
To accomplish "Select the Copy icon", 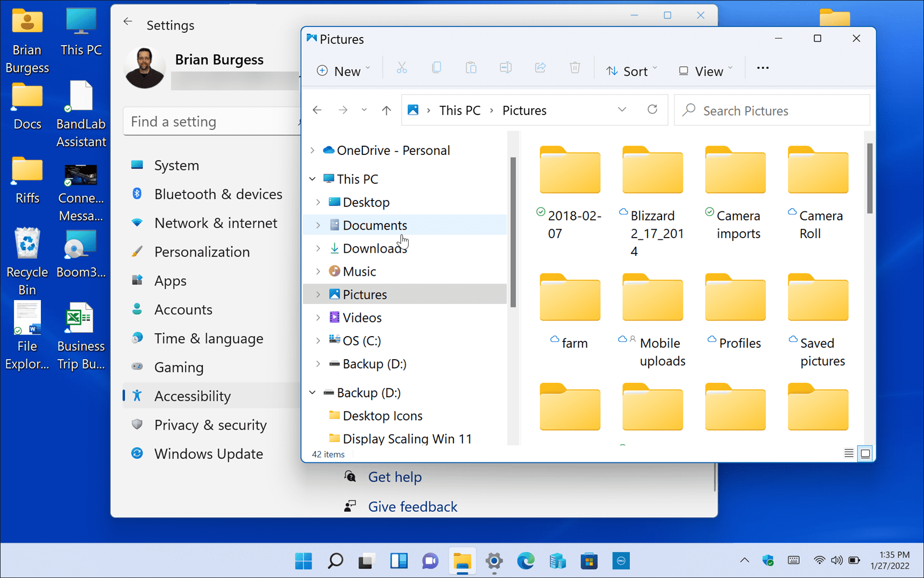I will pyautogui.click(x=436, y=68).
